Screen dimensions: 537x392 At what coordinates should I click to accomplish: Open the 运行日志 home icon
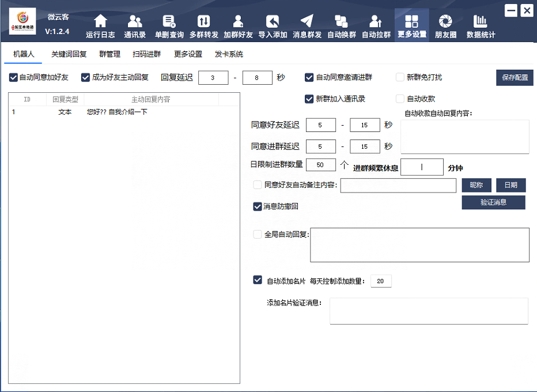click(100, 22)
